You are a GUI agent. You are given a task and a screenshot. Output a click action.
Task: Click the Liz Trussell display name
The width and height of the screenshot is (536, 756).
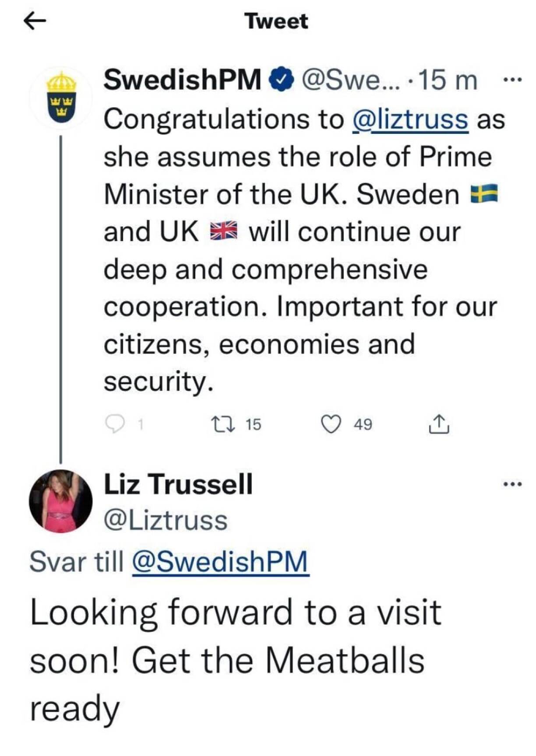[178, 484]
